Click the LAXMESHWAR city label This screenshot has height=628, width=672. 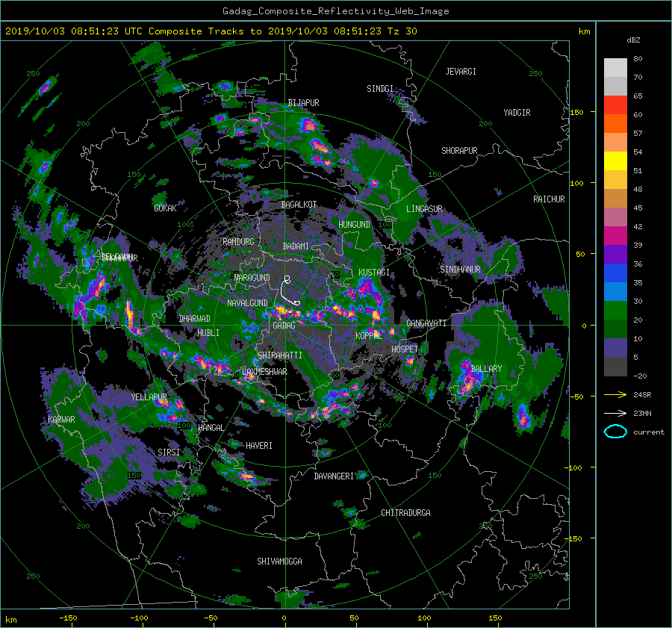(264, 372)
